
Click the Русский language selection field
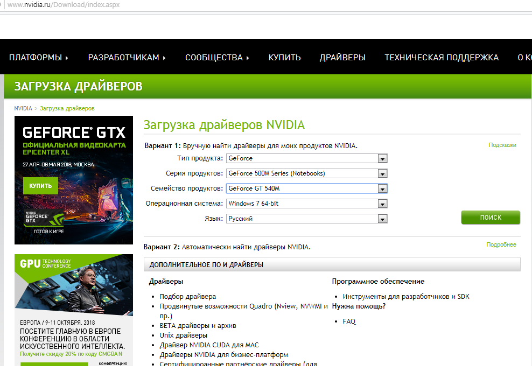(307, 219)
